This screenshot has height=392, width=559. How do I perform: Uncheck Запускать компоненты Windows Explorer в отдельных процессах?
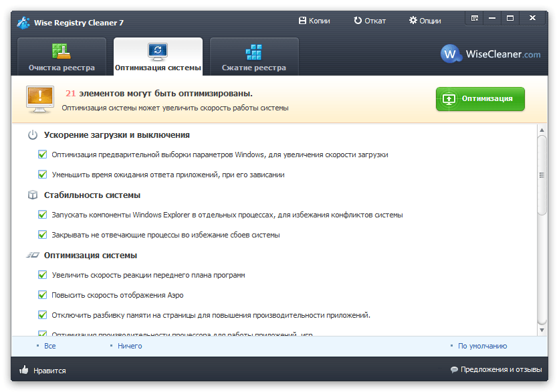click(x=42, y=215)
